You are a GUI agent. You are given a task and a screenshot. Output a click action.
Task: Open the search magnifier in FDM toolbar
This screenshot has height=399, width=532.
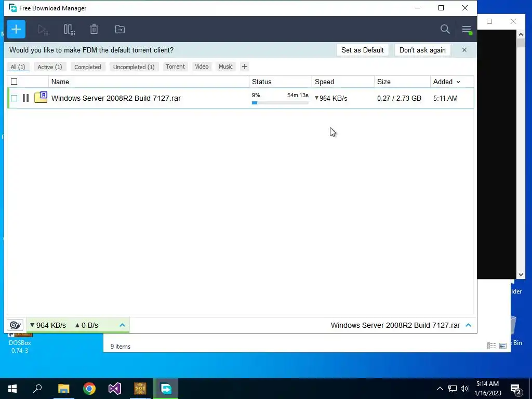click(x=445, y=29)
